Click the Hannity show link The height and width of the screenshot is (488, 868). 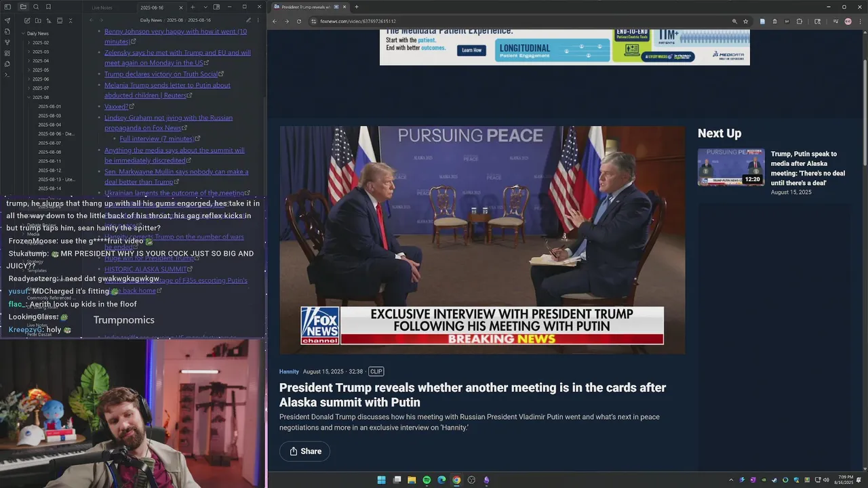289,371
